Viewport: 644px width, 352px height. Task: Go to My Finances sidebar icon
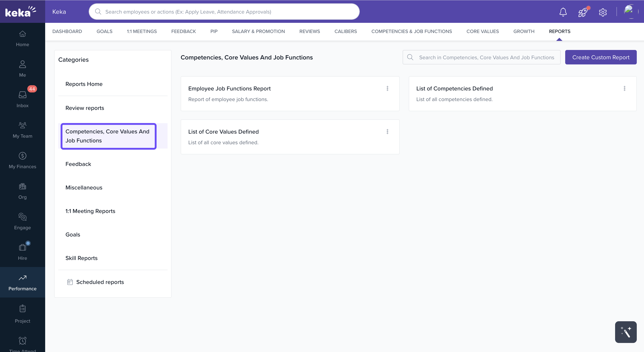click(x=23, y=160)
